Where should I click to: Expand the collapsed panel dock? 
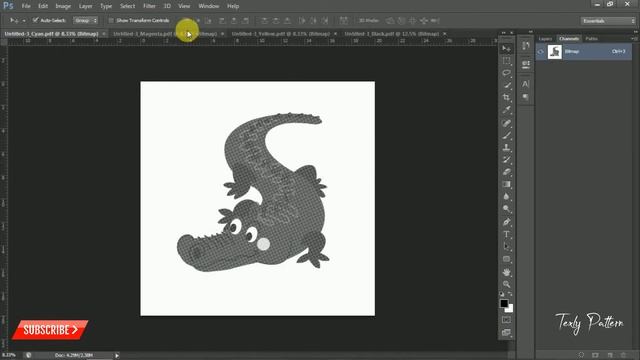click(531, 32)
